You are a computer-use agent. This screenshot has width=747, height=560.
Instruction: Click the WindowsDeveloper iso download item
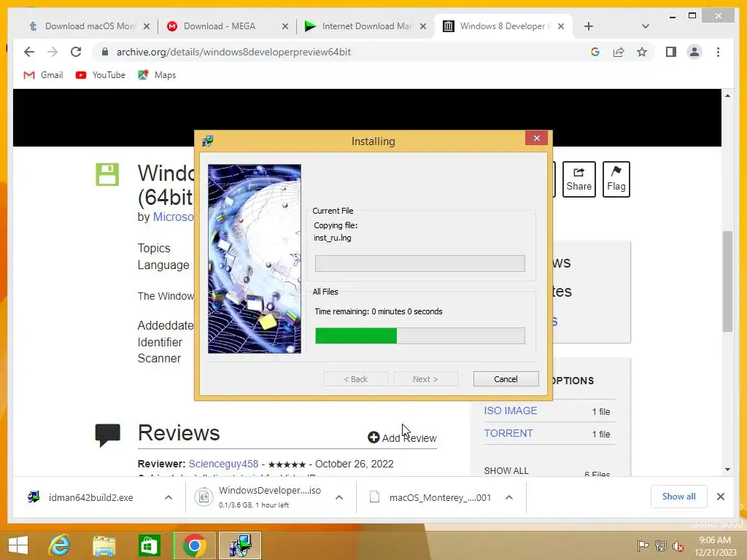(270, 497)
